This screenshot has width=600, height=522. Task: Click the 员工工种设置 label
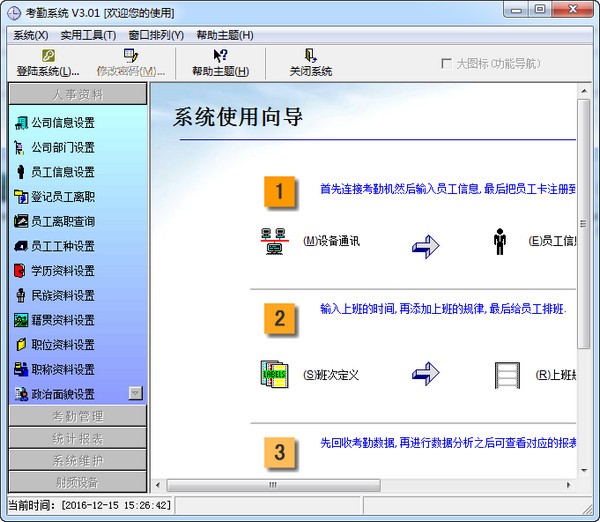(x=63, y=246)
